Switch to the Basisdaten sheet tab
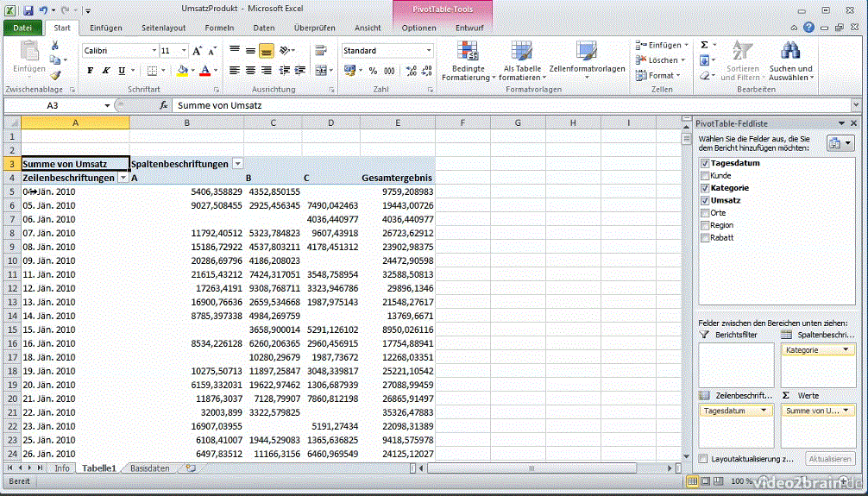The width and height of the screenshot is (868, 496). point(150,468)
